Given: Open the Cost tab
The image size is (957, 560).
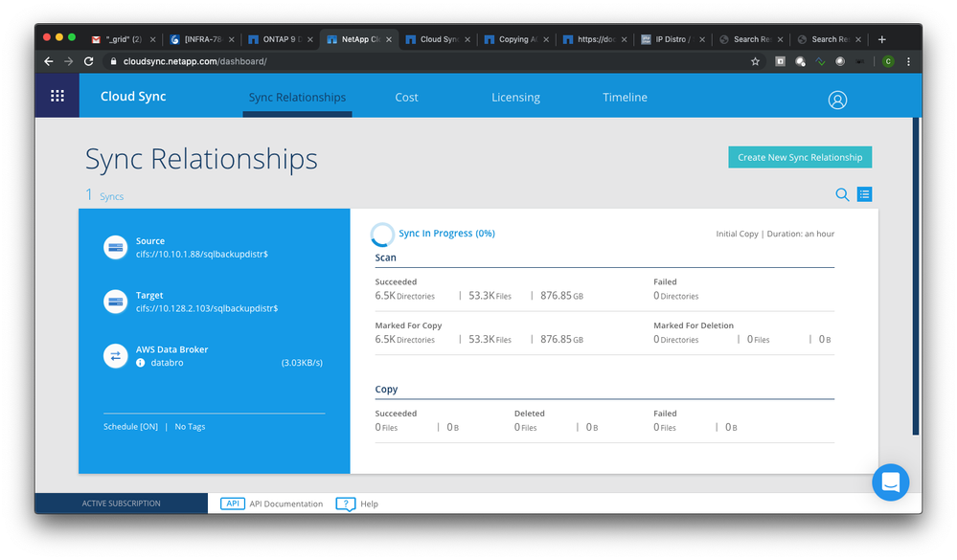Looking at the screenshot, I should click(406, 97).
